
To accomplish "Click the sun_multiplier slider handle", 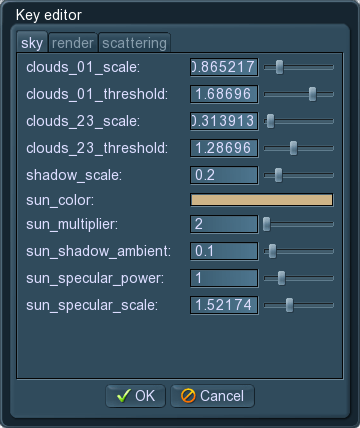I will tap(266, 224).
